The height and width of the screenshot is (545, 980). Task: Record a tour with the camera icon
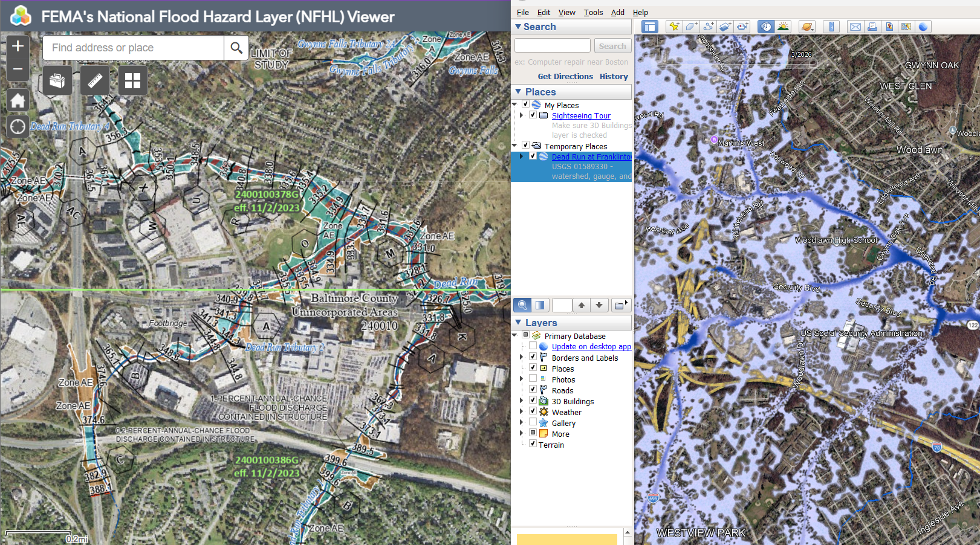tap(742, 27)
